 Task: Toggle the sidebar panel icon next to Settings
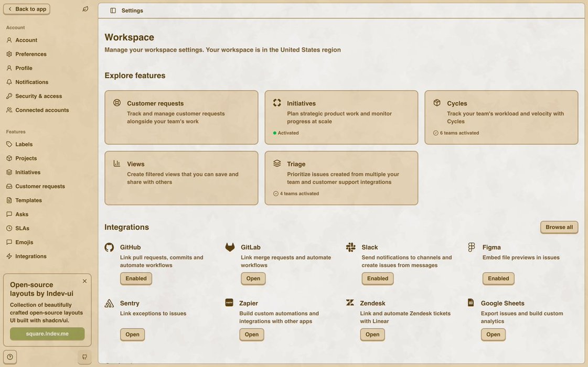pyautogui.click(x=113, y=10)
